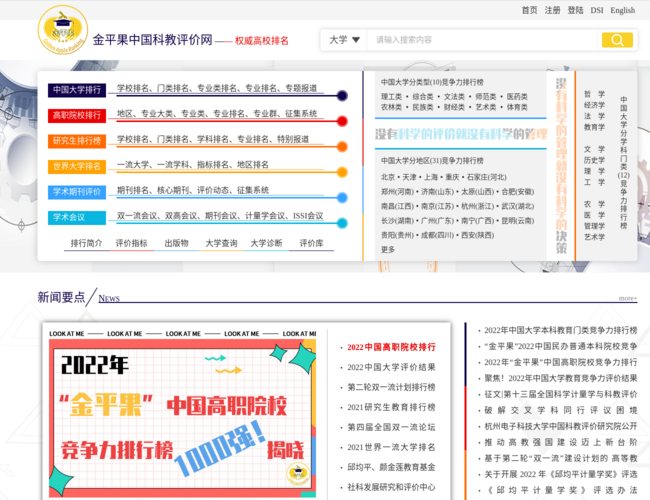
Task: Open 2022中国大学评价结果 news item
Action: 391,367
